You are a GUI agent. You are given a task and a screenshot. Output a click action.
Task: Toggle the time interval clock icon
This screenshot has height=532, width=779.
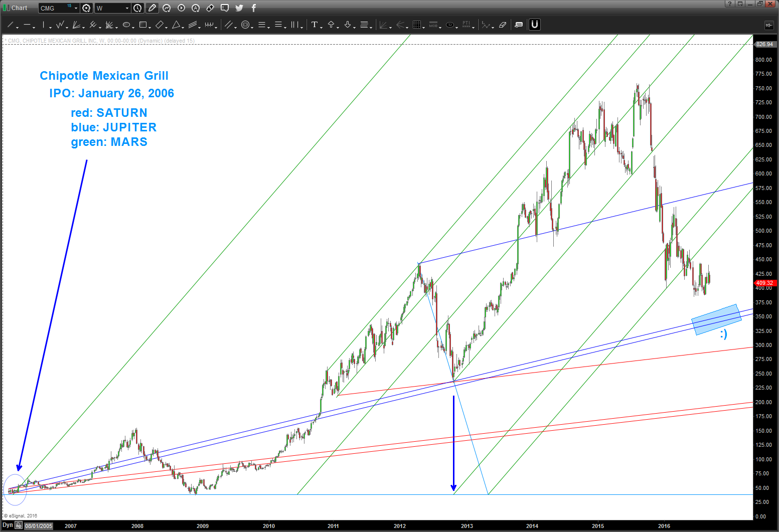137,8
